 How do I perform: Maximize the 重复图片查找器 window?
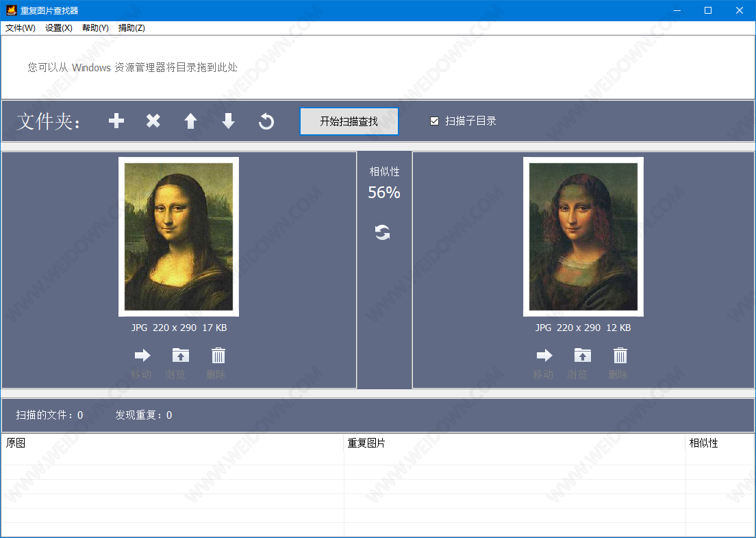708,10
